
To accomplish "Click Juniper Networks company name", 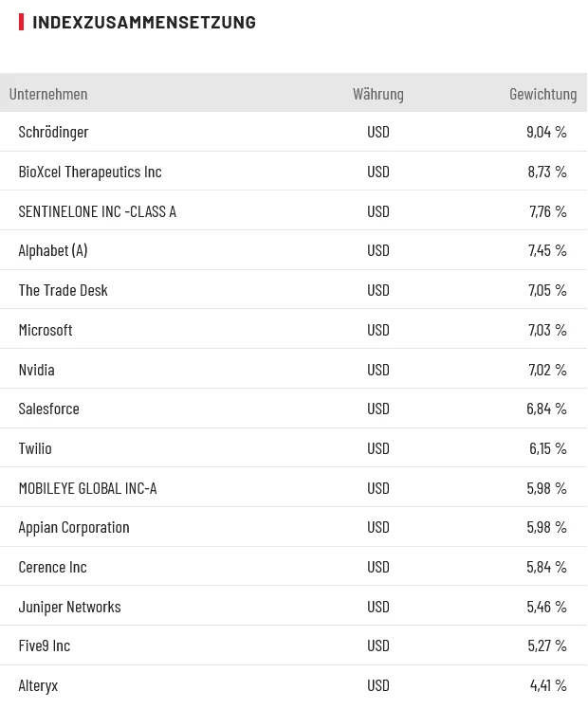I will 69,607.
